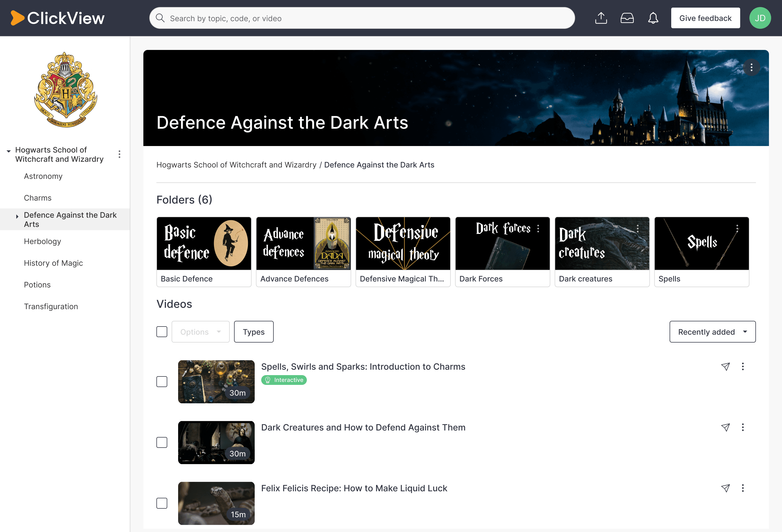Viewport: 782px width, 532px height.
Task: Tick checkbox for Spells, Swirls and Sparks
Action: pos(162,382)
